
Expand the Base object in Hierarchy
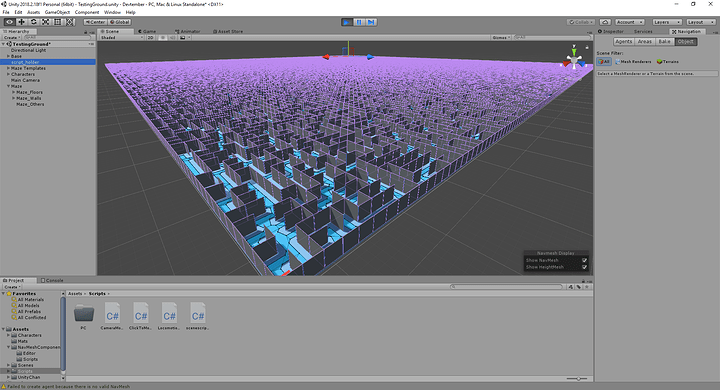pyautogui.click(x=8, y=56)
